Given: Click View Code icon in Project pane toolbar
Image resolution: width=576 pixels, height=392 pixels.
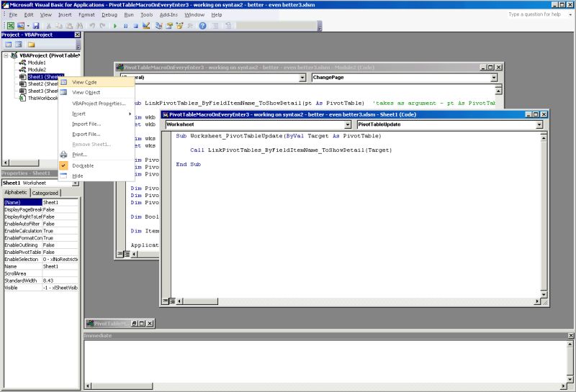Looking at the screenshot, I should pyautogui.click(x=9, y=45).
